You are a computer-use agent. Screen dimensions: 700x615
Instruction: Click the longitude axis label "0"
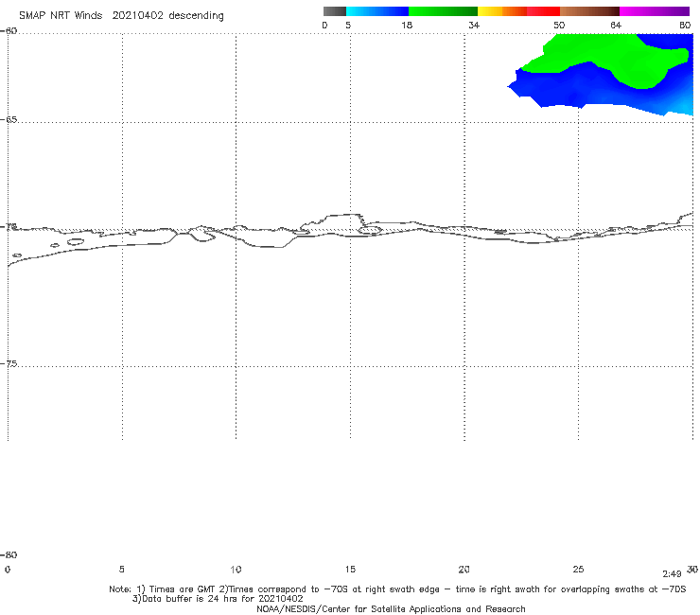[8, 569]
